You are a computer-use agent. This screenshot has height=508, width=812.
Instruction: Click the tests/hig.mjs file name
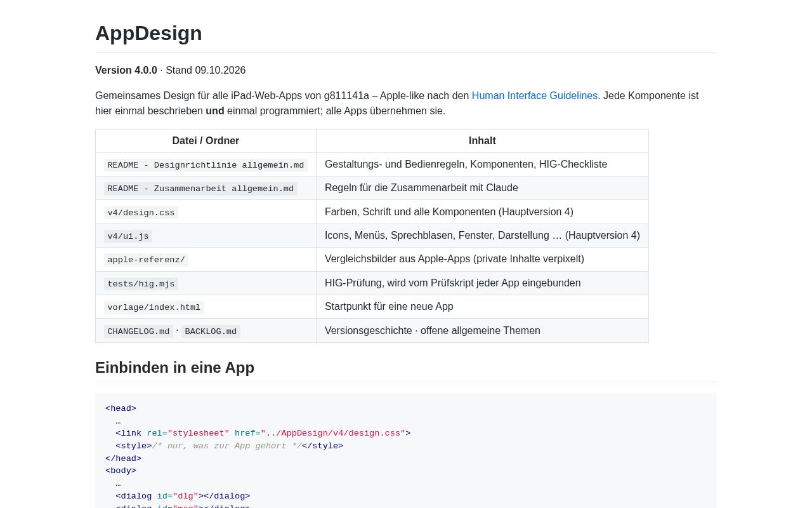coord(141,284)
